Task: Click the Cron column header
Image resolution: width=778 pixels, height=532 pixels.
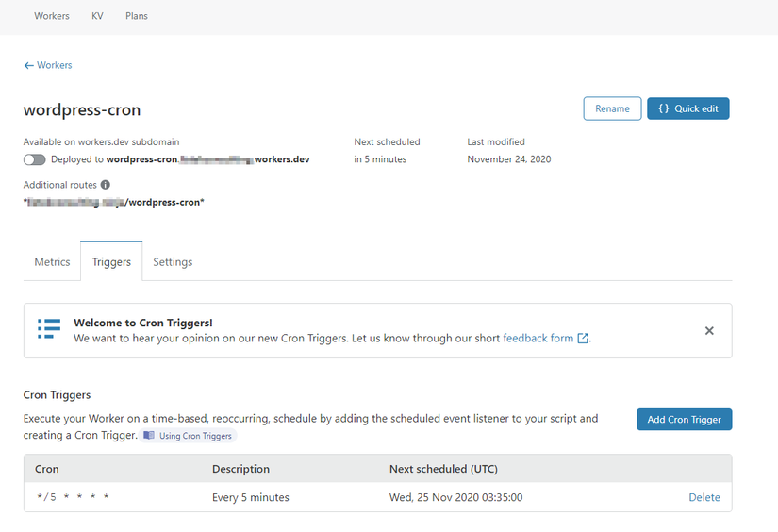Action: pyautogui.click(x=46, y=469)
